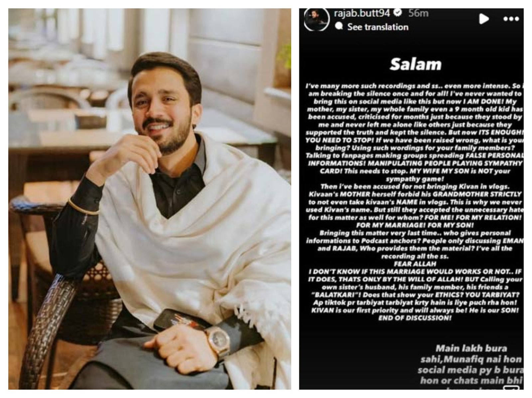Image resolution: width=532 pixels, height=398 pixels.
Task: Click the "FEAR ALLAH" line in story
Action: pos(415,264)
